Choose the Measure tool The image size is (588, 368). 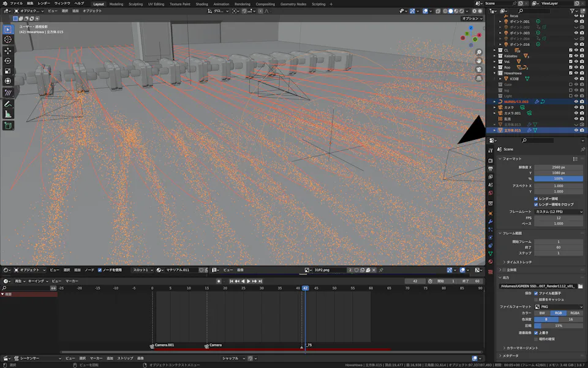pyautogui.click(x=8, y=114)
